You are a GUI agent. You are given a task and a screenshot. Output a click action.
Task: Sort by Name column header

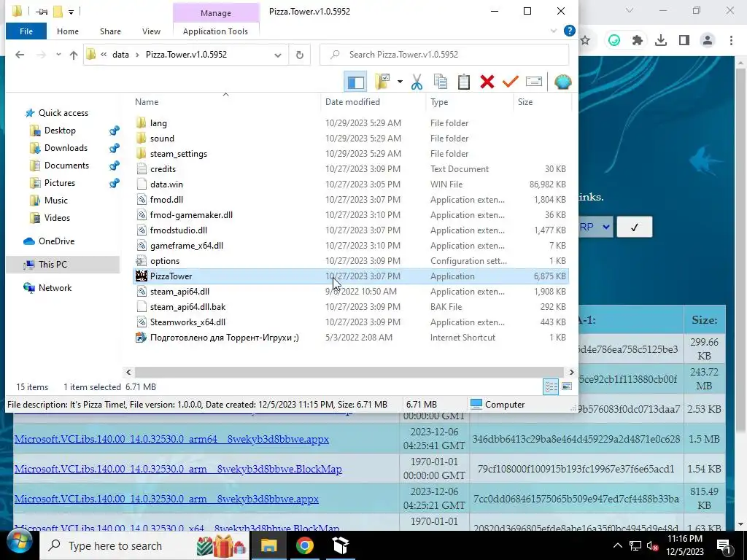(147, 102)
